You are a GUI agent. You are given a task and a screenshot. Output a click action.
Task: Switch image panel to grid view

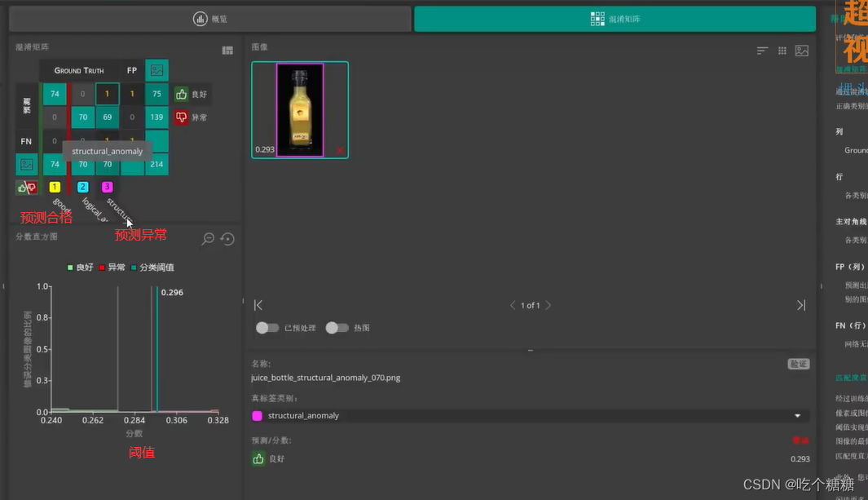pos(782,51)
